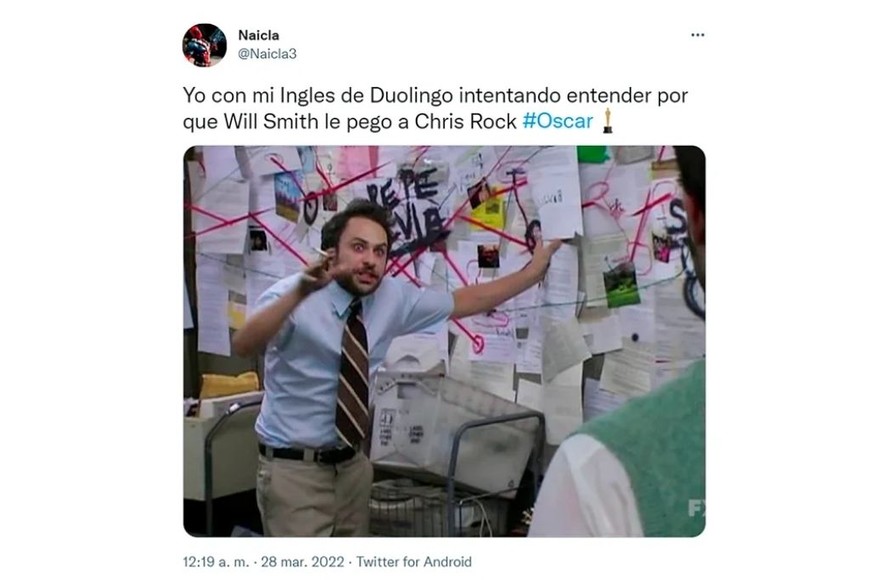Viewport: 870px width, 580px height.
Task: Select the word Duolingo in the tweet
Action: click(411, 95)
